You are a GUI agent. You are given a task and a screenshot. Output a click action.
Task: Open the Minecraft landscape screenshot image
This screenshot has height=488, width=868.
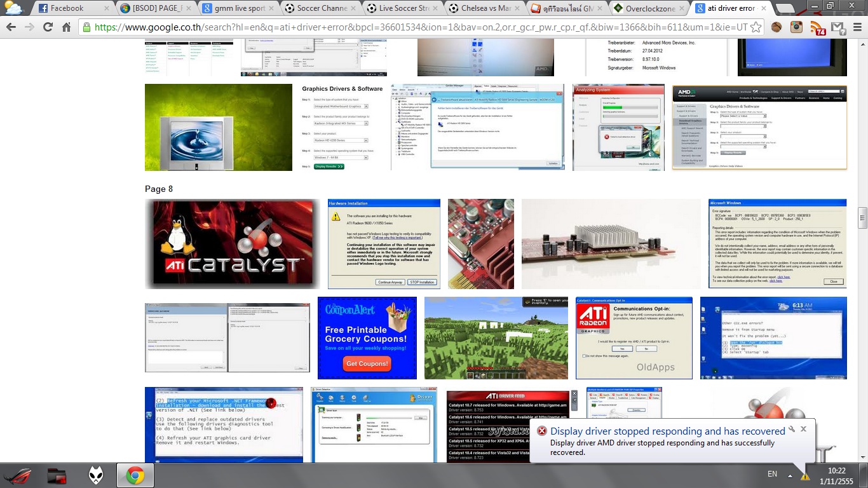point(496,338)
